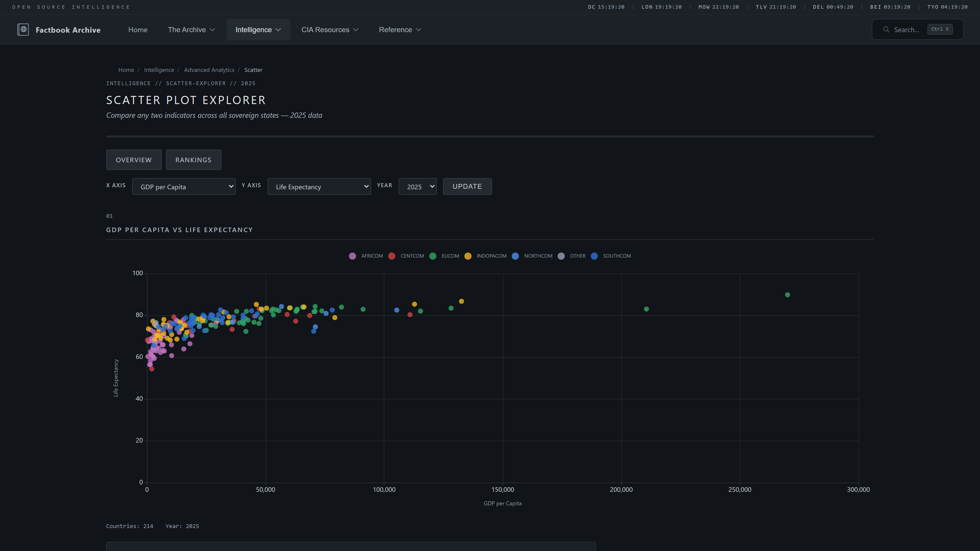980x551 pixels.
Task: Hide EUCOM series via legend dot
Action: [x=433, y=256]
